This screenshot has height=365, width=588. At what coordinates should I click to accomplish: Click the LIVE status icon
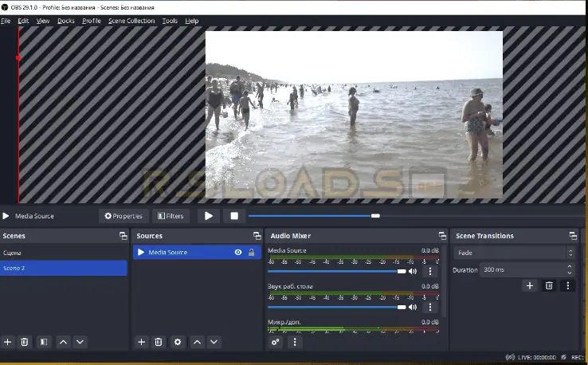click(x=510, y=358)
